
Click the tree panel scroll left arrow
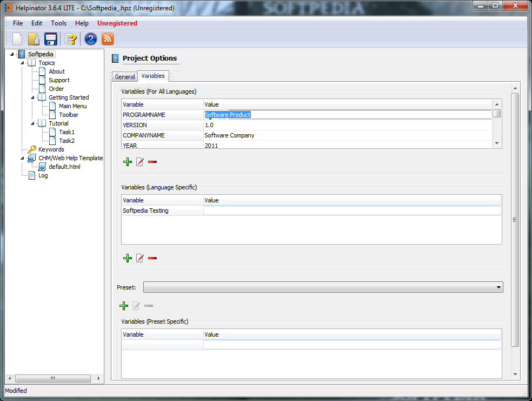[10, 378]
